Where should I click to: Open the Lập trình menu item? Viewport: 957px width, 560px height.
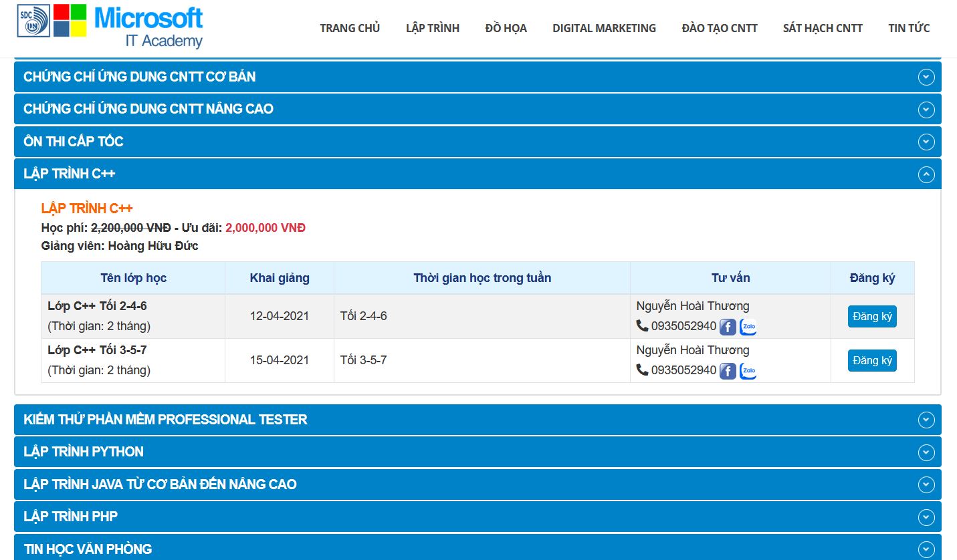(433, 28)
